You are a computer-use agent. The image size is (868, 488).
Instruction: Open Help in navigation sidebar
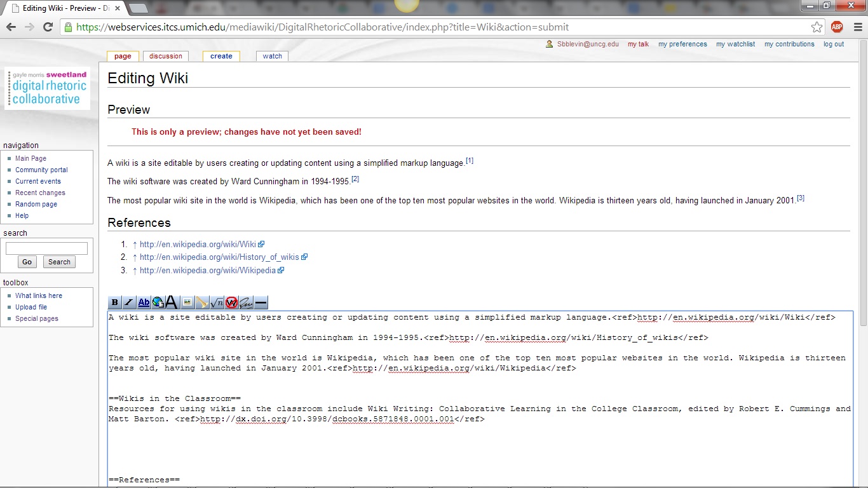coord(22,215)
